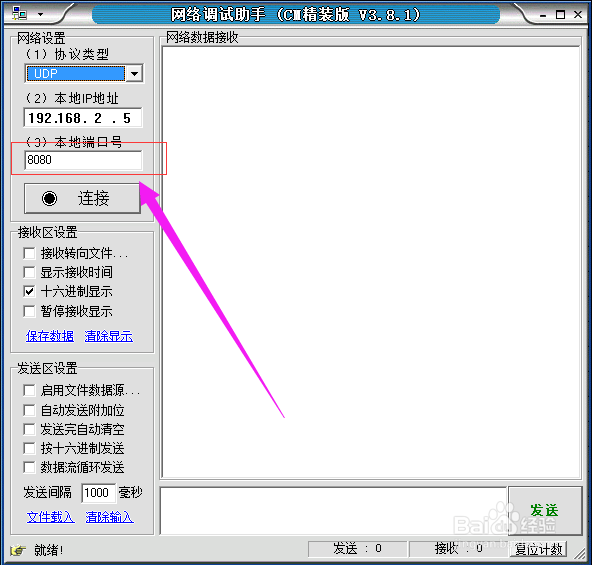Click the window resize grip corner
This screenshot has width=592, height=565.
tap(579, 553)
